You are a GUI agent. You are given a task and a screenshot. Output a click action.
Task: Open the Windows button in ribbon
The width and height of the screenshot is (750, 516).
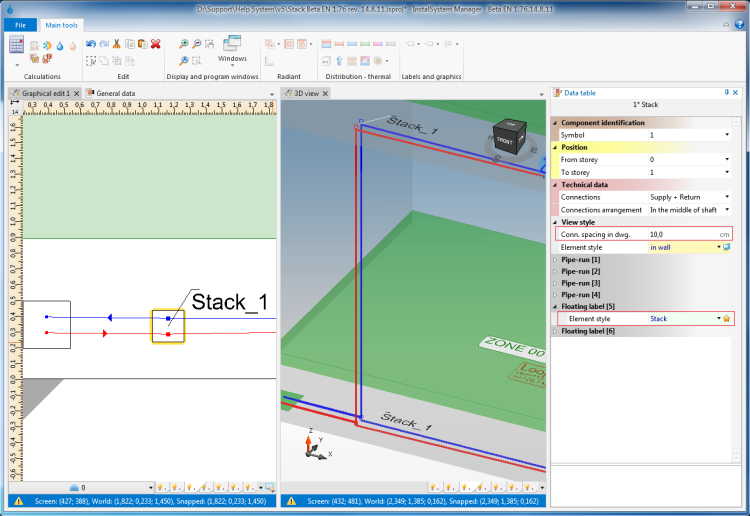click(232, 50)
